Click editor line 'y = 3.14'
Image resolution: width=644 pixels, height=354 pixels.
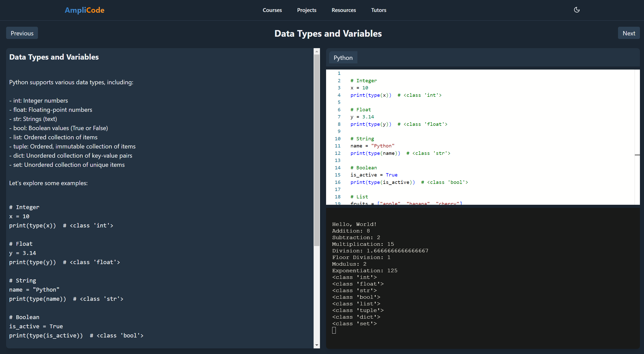click(x=362, y=117)
